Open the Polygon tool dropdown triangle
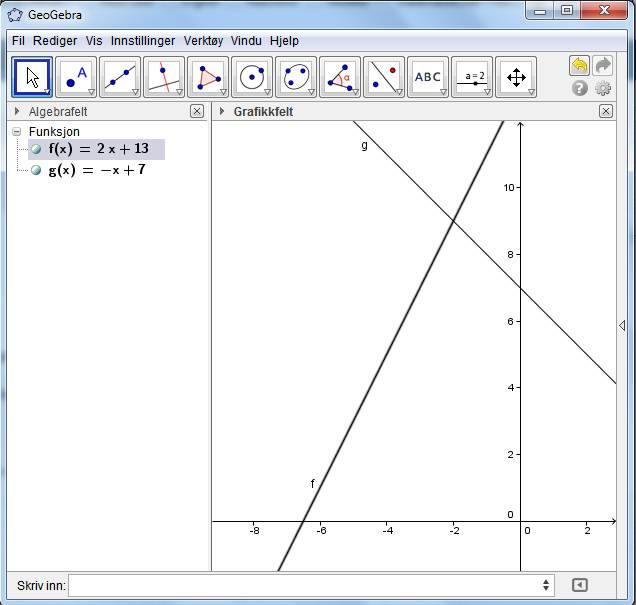This screenshot has width=636, height=605. pos(223,92)
